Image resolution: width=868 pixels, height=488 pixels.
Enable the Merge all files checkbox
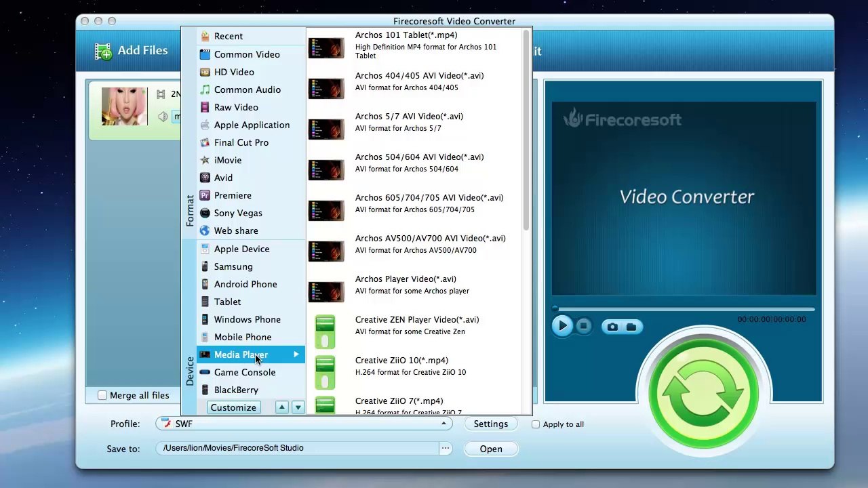(x=102, y=395)
